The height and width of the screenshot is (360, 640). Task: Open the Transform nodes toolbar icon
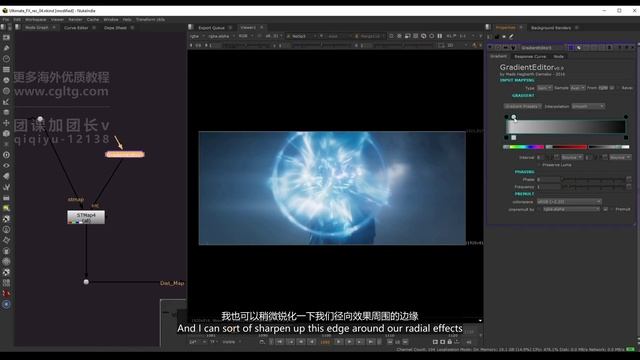6,123
